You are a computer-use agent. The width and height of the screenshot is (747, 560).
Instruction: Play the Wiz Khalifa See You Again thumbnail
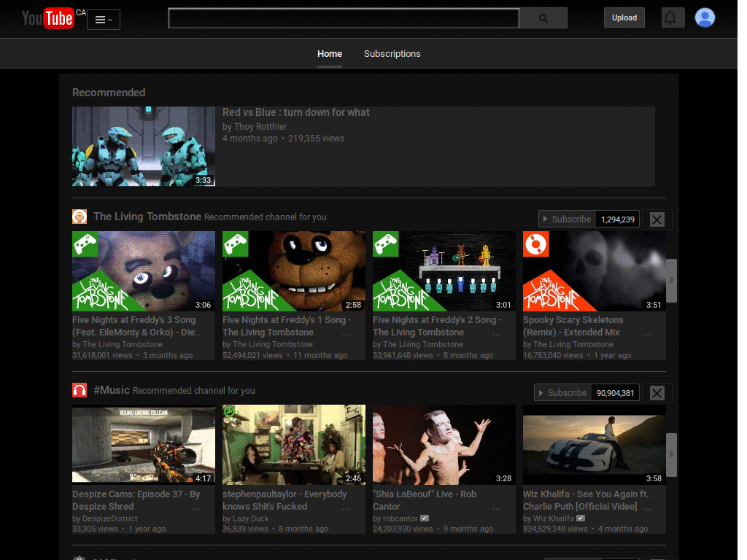tap(594, 444)
